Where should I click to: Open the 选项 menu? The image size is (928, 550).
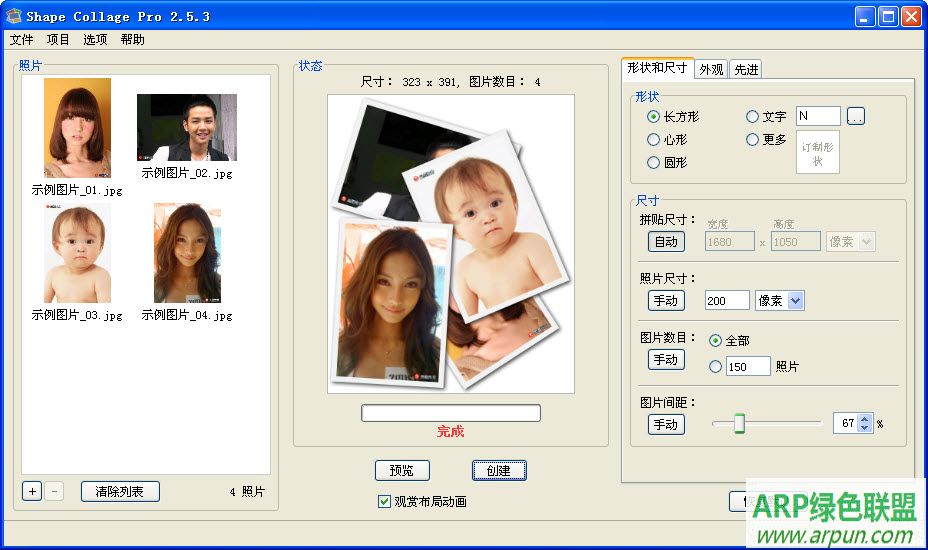point(95,40)
